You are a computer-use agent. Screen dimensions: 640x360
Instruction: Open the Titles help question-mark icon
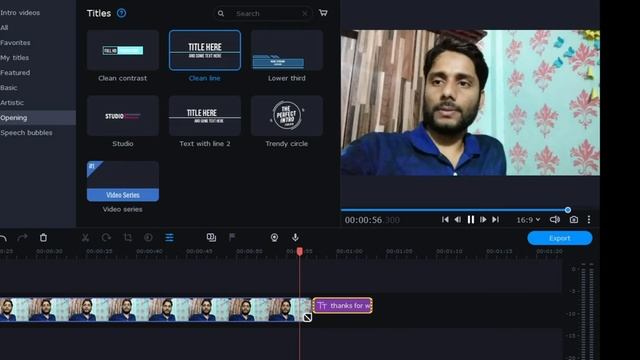click(x=121, y=13)
